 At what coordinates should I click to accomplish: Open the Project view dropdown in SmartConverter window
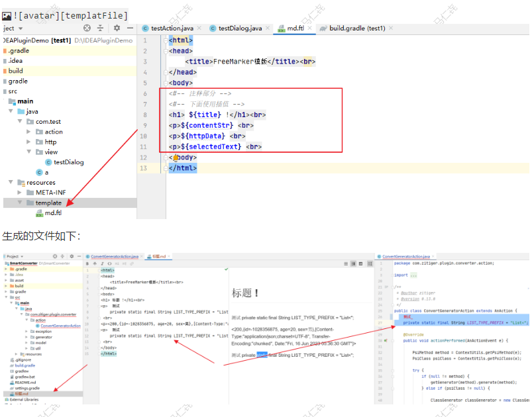click(22, 257)
